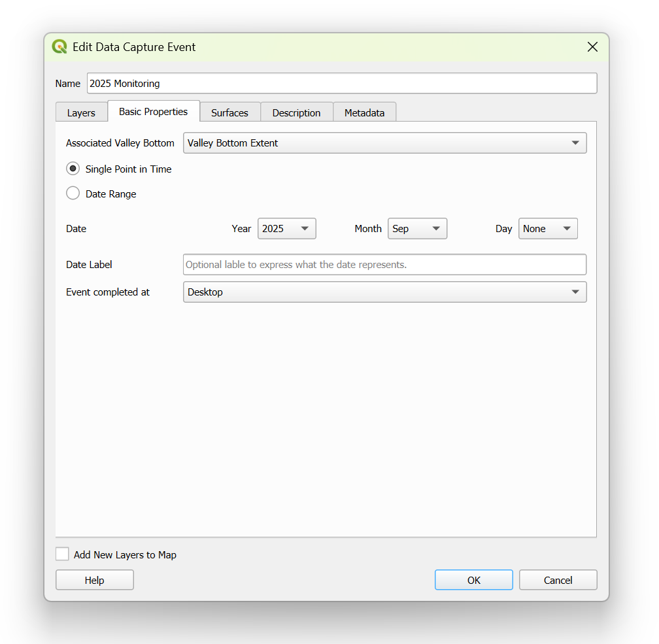This screenshot has height=644, width=659.
Task: Close the Edit Data Capture Event dialog
Action: pyautogui.click(x=592, y=47)
